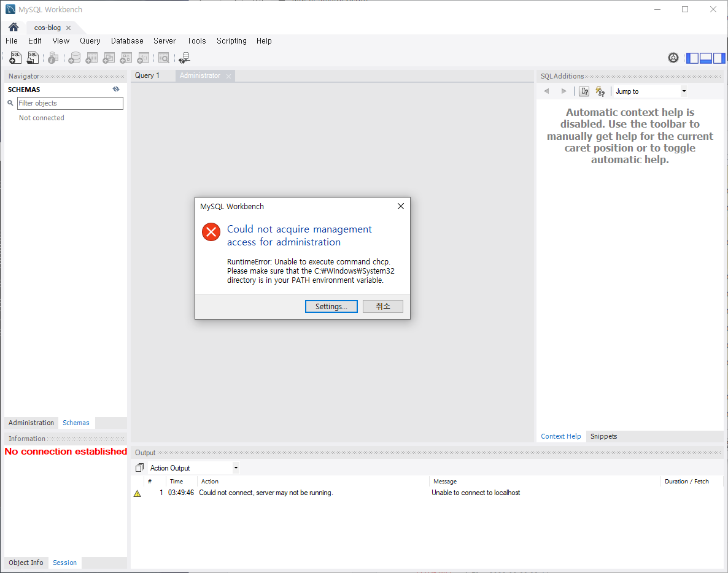The width and height of the screenshot is (728, 573).
Task: Search table data toolbar icon
Action: (x=164, y=58)
